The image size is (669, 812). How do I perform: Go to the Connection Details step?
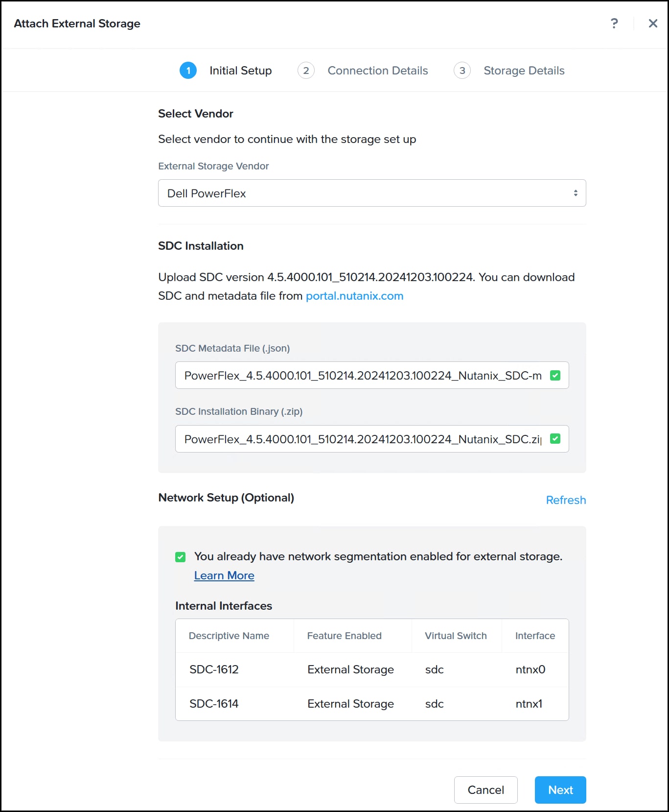377,71
